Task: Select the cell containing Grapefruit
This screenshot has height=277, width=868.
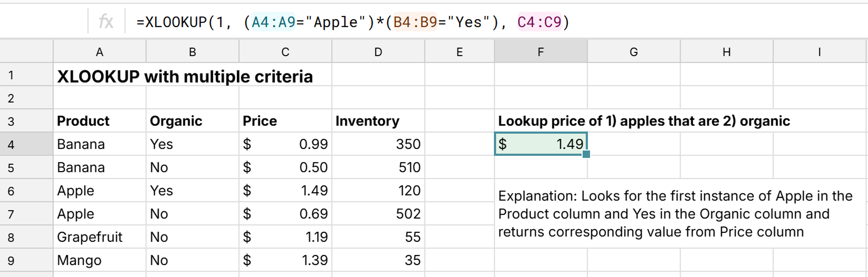Action: 100,236
